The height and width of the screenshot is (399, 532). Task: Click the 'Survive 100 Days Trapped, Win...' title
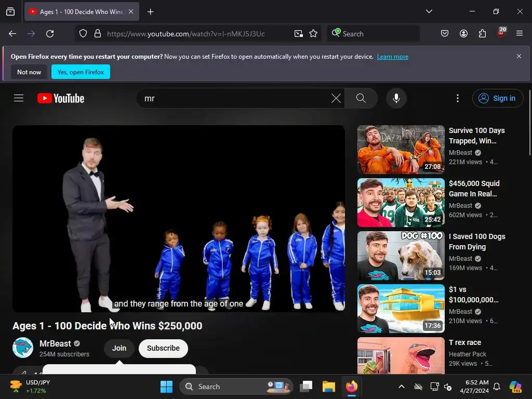point(477,136)
